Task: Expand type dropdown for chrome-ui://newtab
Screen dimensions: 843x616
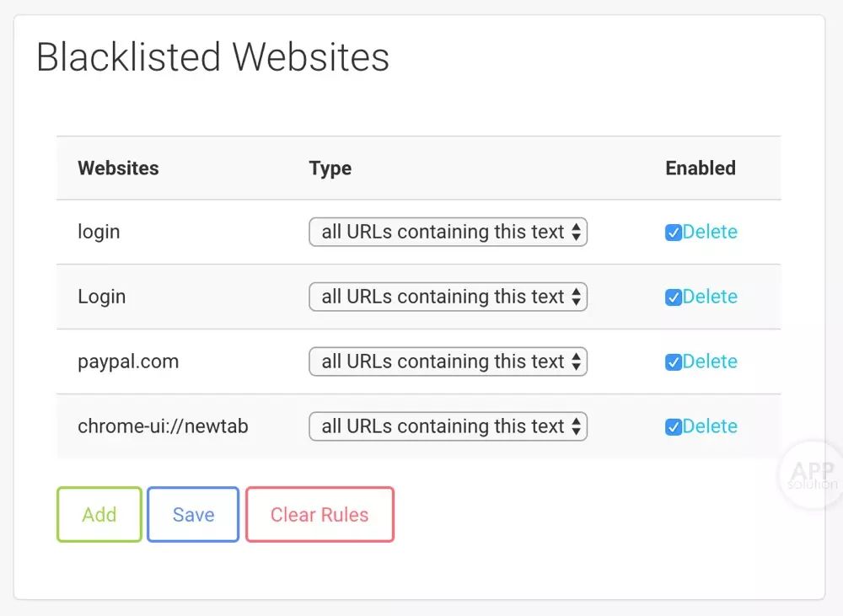Action: (x=448, y=426)
